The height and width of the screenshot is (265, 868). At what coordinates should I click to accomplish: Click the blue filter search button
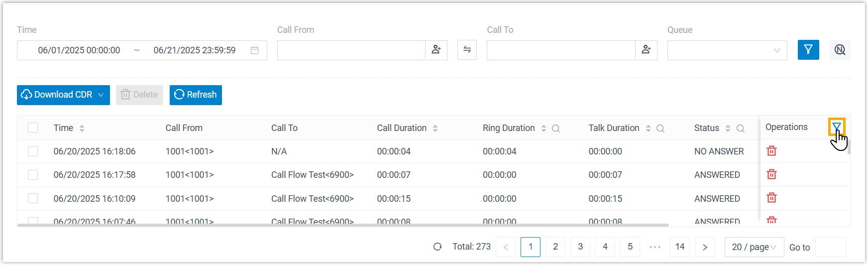808,50
